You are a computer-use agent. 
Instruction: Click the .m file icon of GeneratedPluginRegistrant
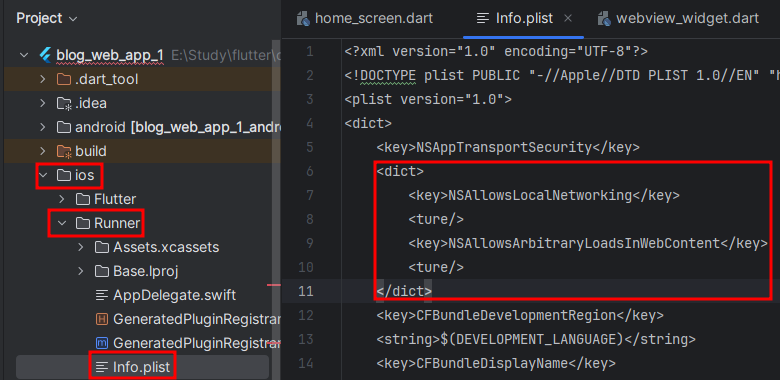click(x=101, y=343)
